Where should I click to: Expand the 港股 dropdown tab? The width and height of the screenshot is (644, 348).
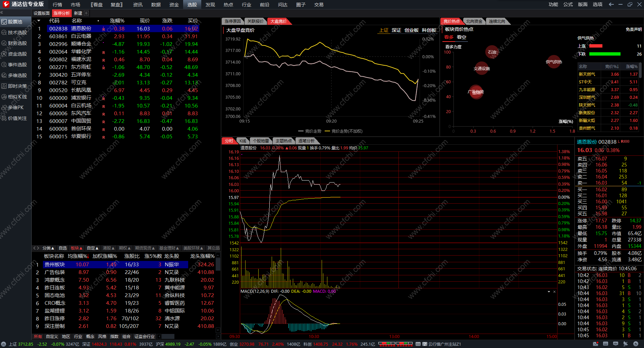click(x=109, y=248)
